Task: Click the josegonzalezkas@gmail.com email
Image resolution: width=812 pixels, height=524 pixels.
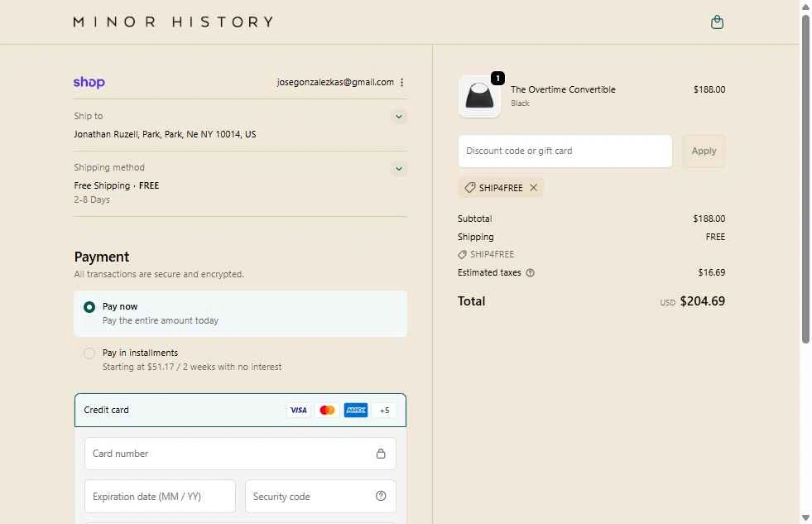Action: (x=335, y=82)
